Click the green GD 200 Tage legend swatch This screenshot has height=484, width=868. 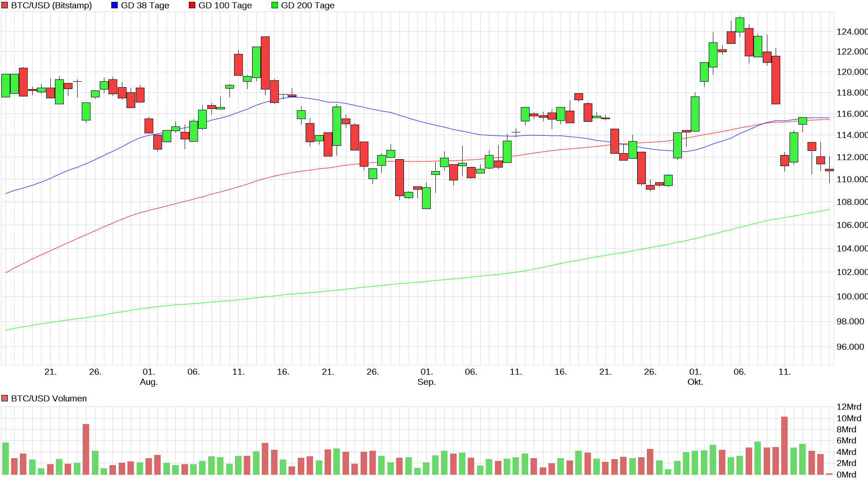pos(275,6)
